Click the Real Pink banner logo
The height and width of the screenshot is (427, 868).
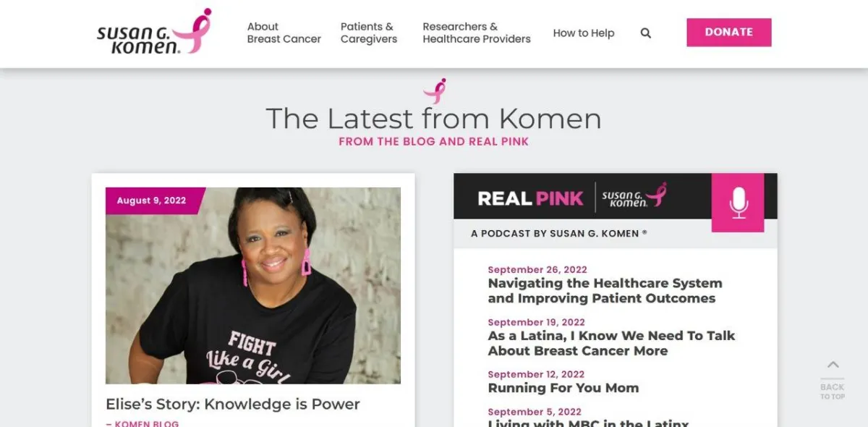(530, 198)
